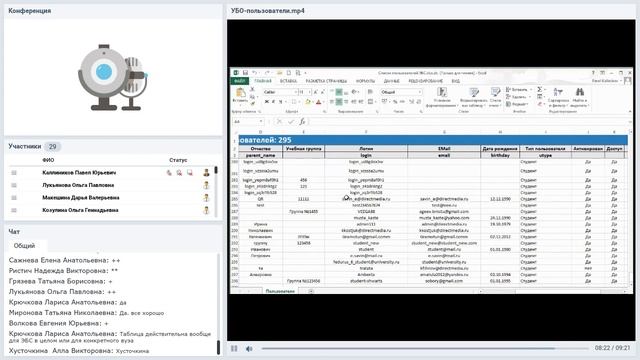Open Find and Select binoculars dropdown
The width and height of the screenshot is (640, 360).
580,97
